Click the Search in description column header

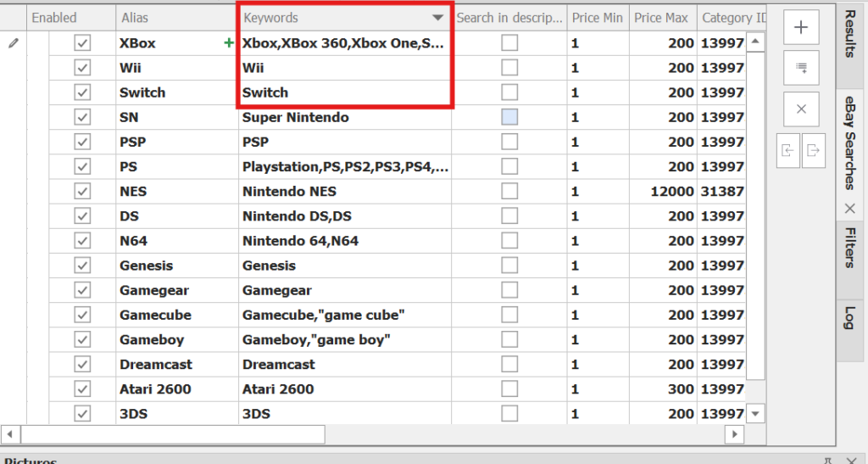[509, 18]
